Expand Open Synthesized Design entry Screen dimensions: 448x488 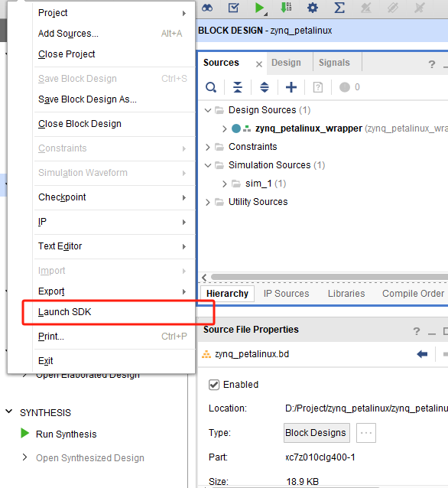click(x=25, y=457)
